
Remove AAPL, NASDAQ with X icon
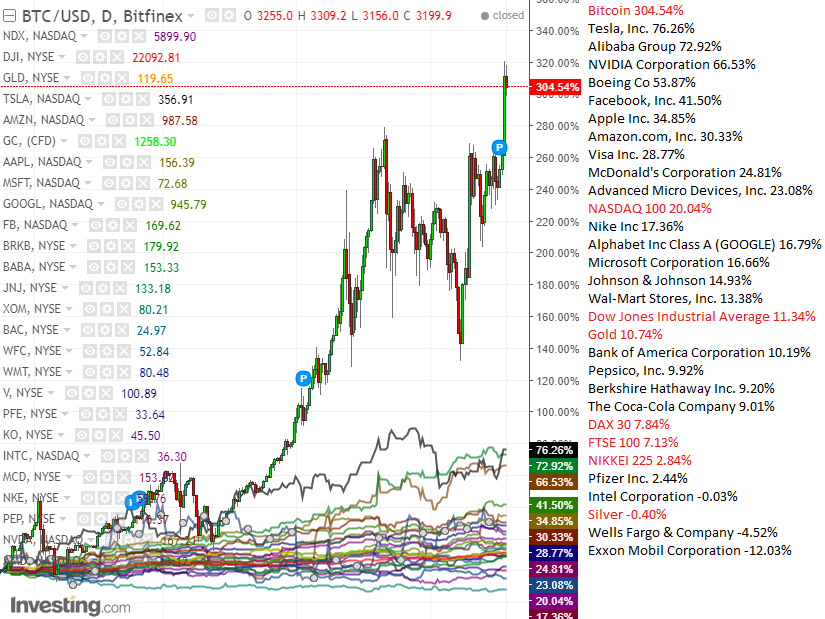click(144, 162)
